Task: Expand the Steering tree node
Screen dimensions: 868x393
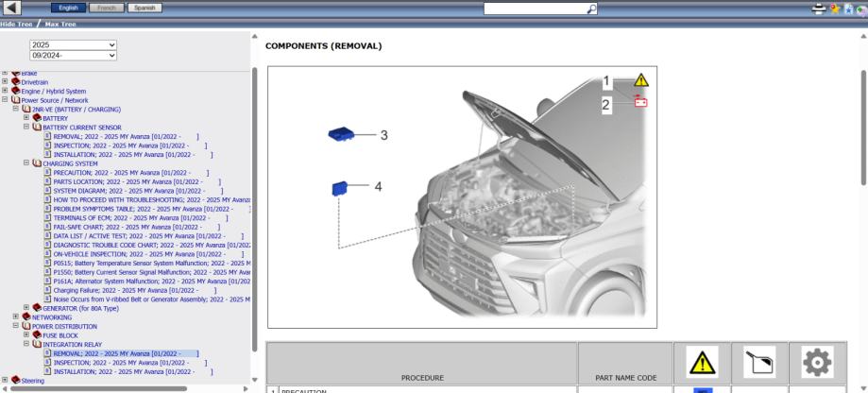Action: coord(5,381)
